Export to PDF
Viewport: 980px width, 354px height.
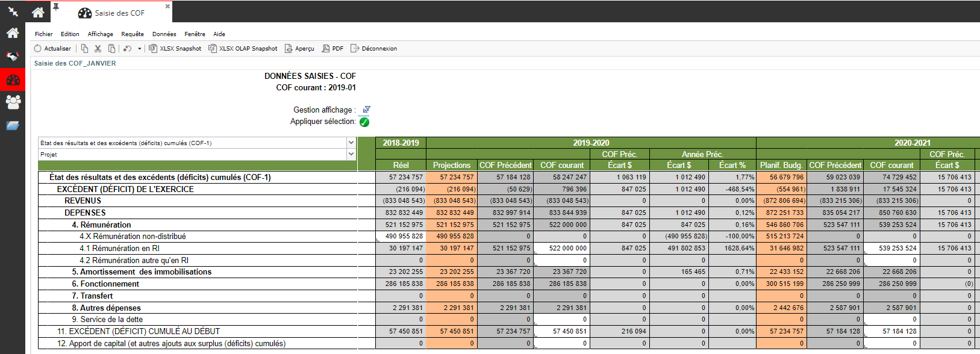(x=332, y=48)
